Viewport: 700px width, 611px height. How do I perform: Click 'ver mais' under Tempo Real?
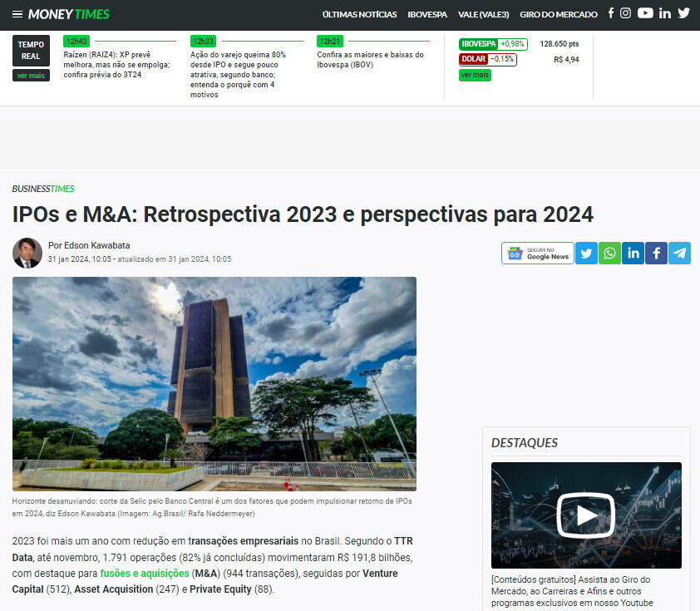click(x=32, y=76)
